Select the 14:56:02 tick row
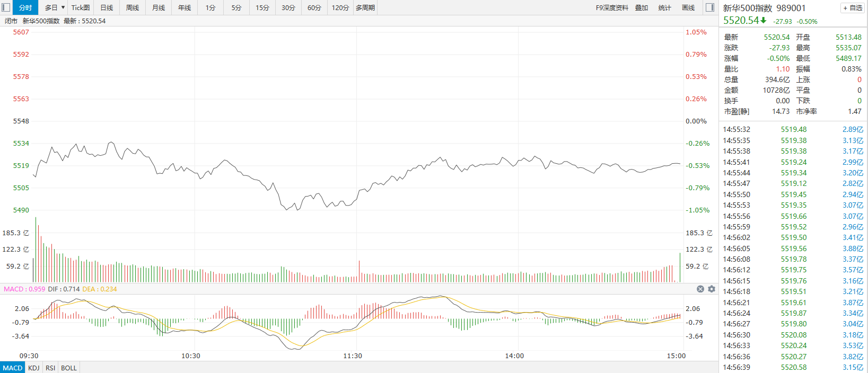 pos(793,237)
